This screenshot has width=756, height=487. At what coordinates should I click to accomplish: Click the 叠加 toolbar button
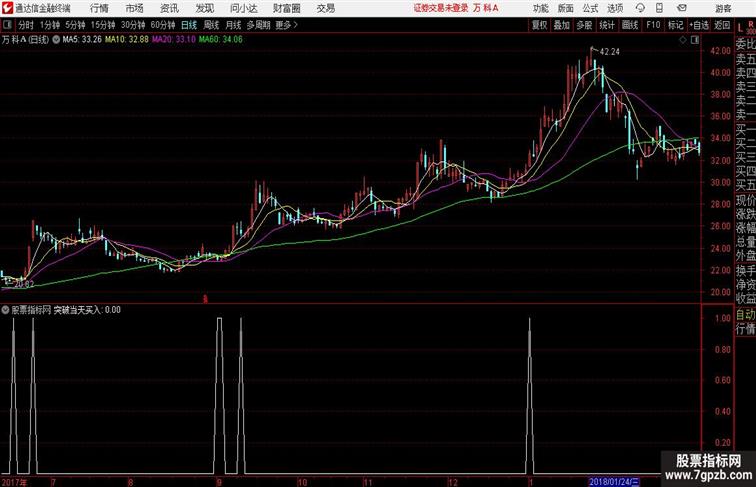click(x=562, y=25)
